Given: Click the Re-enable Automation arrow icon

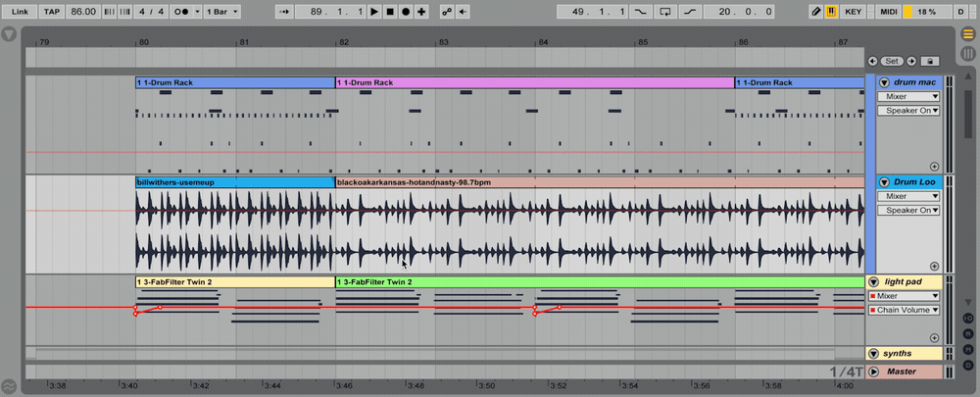Looking at the screenshot, I should point(463,12).
